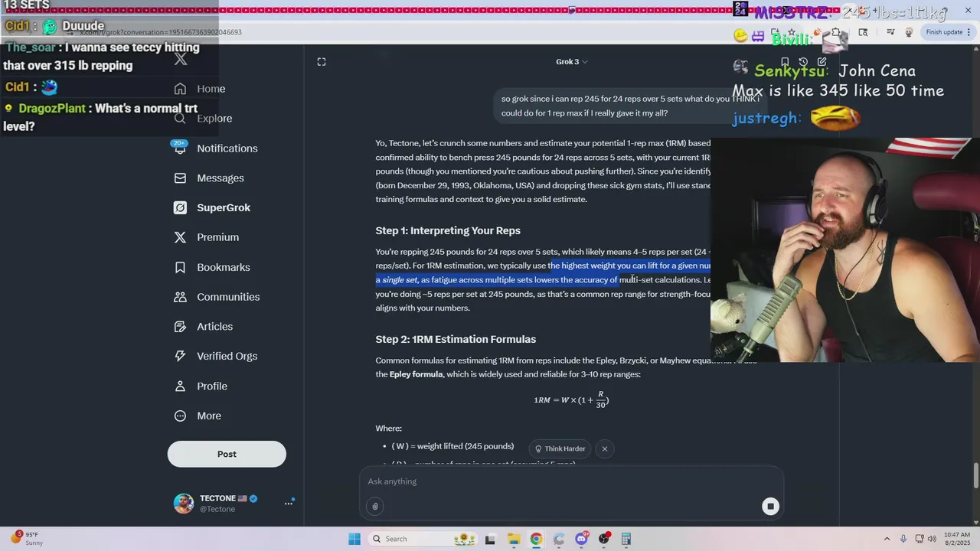Click the page vertical scrollbar thumb
980x551 pixels.
tap(975, 474)
